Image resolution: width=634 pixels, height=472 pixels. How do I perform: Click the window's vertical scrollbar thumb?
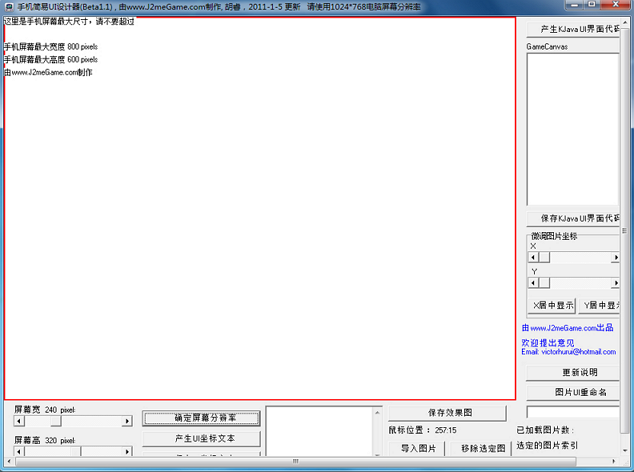[x=625, y=231]
